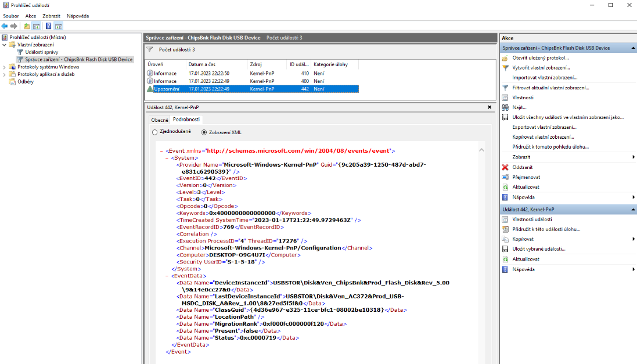The width and height of the screenshot is (637, 364).
Task: Close the event 442 details pane
Action: [x=490, y=107]
